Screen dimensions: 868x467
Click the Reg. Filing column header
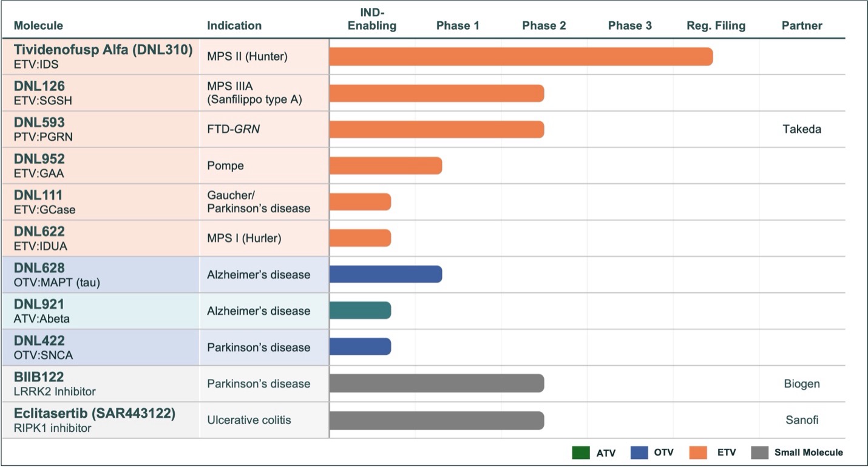click(716, 25)
